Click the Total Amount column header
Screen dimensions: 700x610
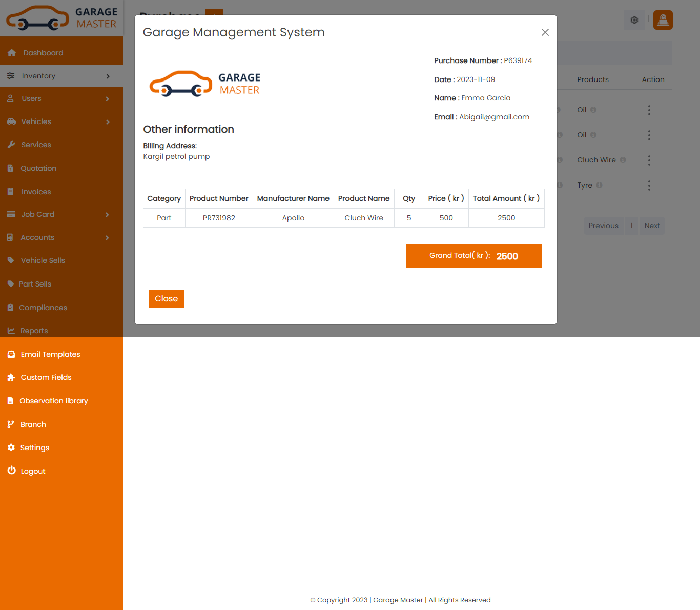(x=506, y=198)
